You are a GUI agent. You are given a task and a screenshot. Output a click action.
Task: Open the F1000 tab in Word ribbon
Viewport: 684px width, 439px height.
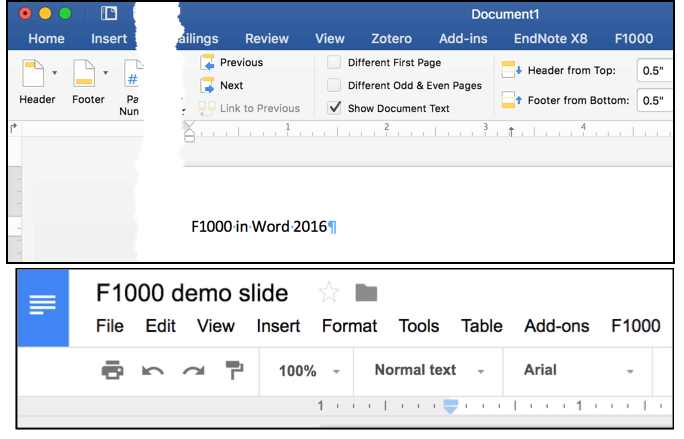(634, 39)
